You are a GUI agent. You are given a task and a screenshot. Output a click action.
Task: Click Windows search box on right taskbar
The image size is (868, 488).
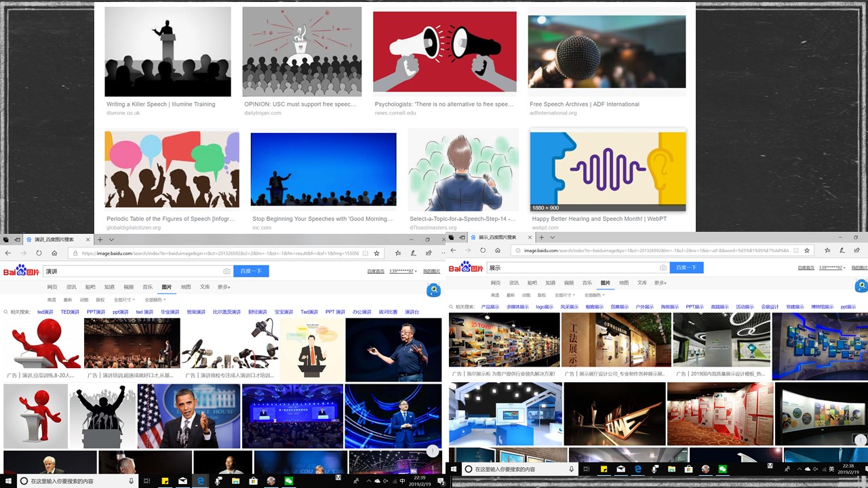coord(519,469)
